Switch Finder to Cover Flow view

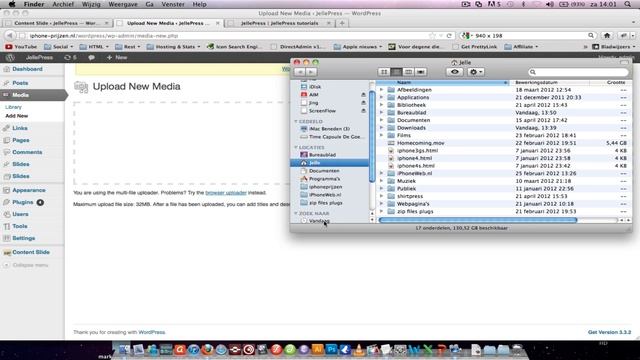point(421,72)
